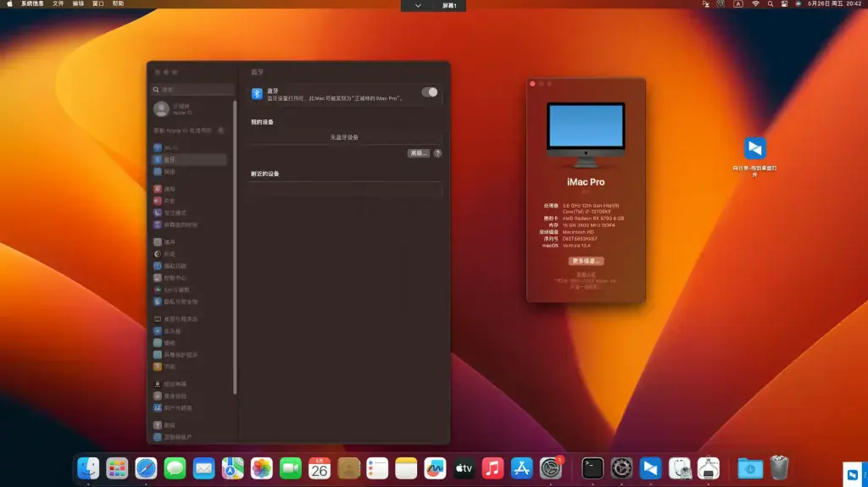
Task: Click the iMac image in About This Mac window
Action: pyautogui.click(x=586, y=135)
